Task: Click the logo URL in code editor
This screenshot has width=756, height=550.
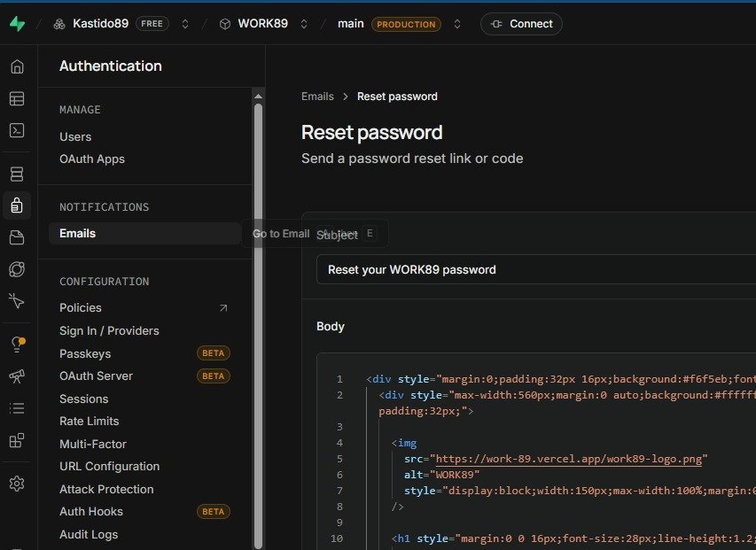Action: tap(569, 459)
